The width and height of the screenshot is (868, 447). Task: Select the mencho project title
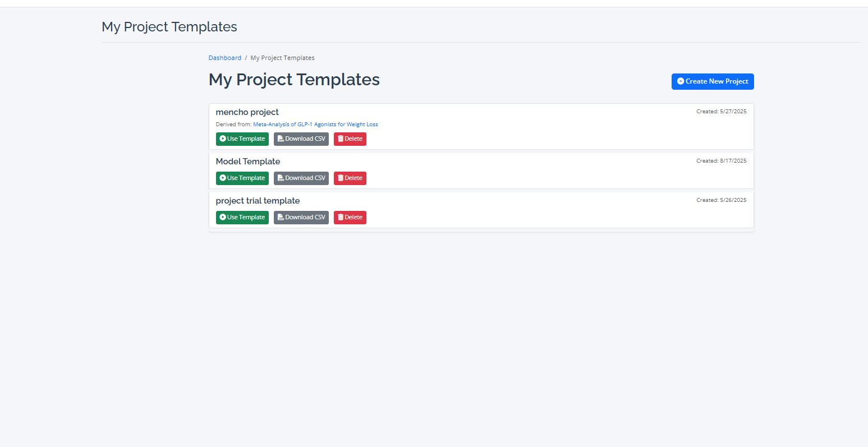[x=247, y=112]
